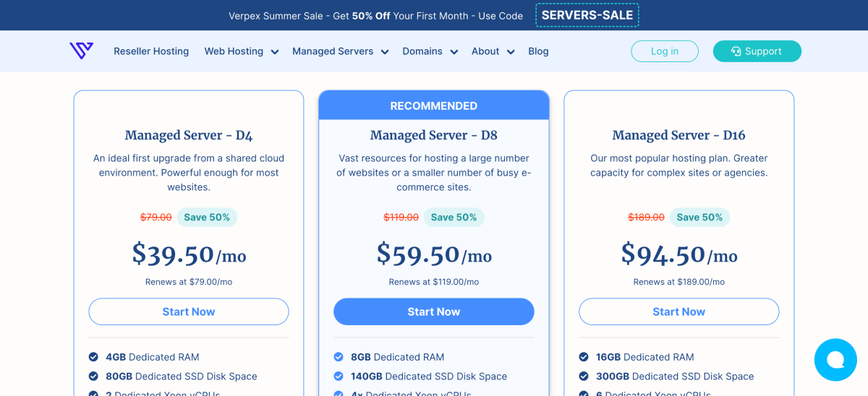Click the 140GB SSD Disk Space checkmark icon
Viewport: 868px width, 396px height.
(x=339, y=376)
